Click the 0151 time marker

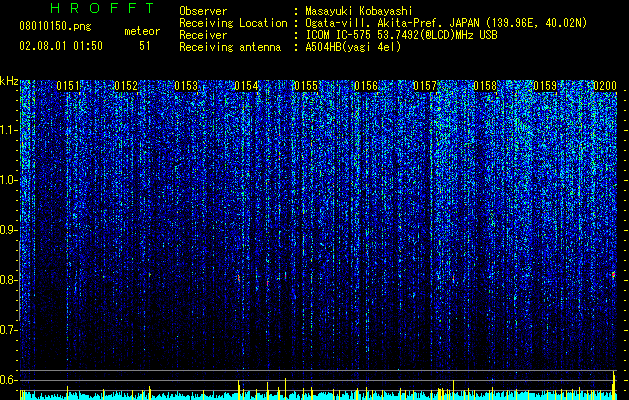tap(68, 86)
